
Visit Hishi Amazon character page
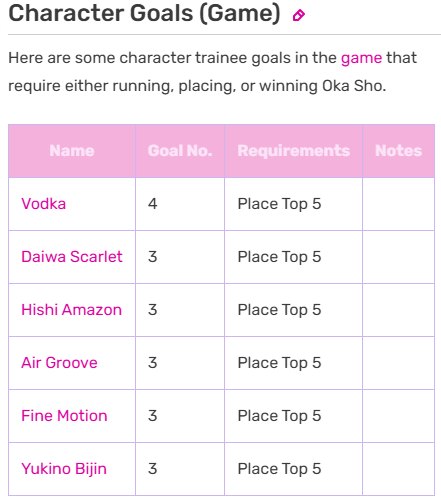click(71, 310)
